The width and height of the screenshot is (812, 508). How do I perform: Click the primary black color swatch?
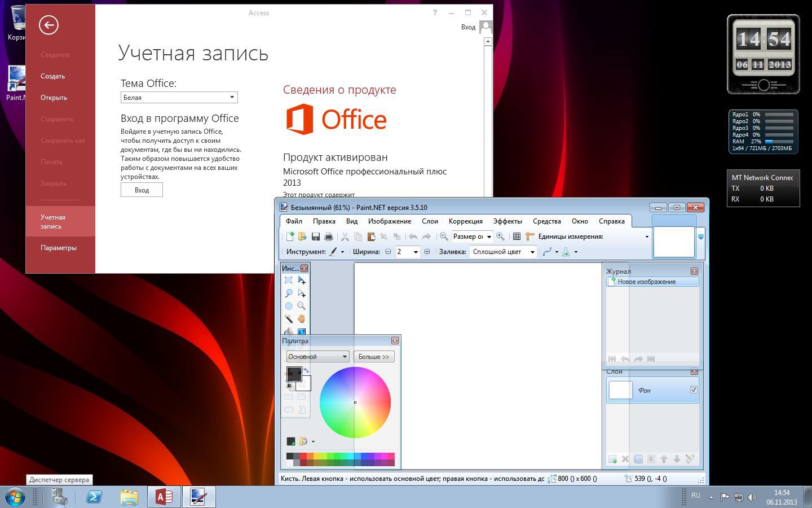click(293, 373)
